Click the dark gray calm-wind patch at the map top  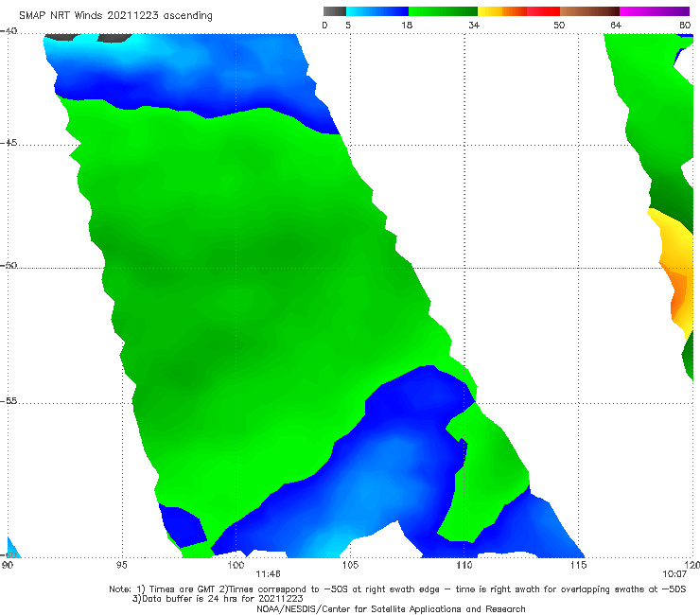click(114, 38)
